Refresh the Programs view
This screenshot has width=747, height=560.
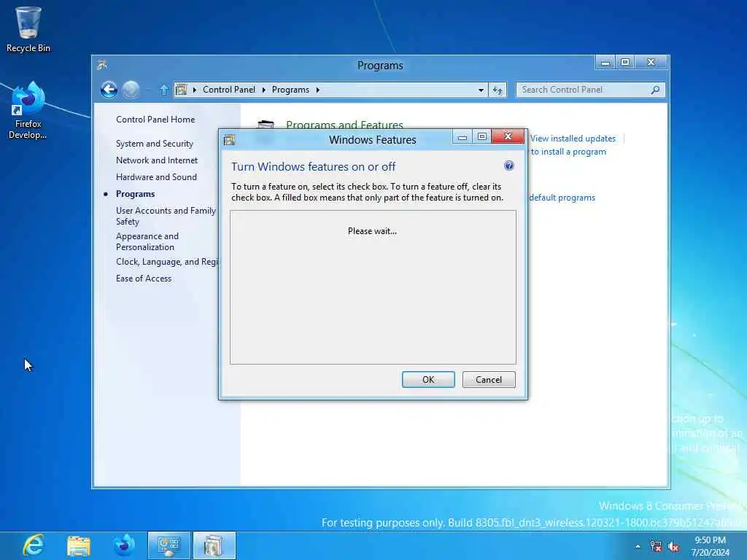tap(498, 90)
